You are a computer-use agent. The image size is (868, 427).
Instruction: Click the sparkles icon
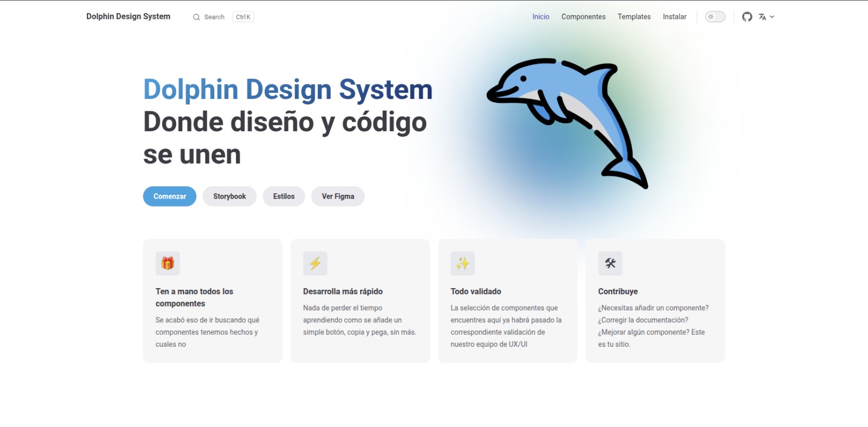coord(463,263)
